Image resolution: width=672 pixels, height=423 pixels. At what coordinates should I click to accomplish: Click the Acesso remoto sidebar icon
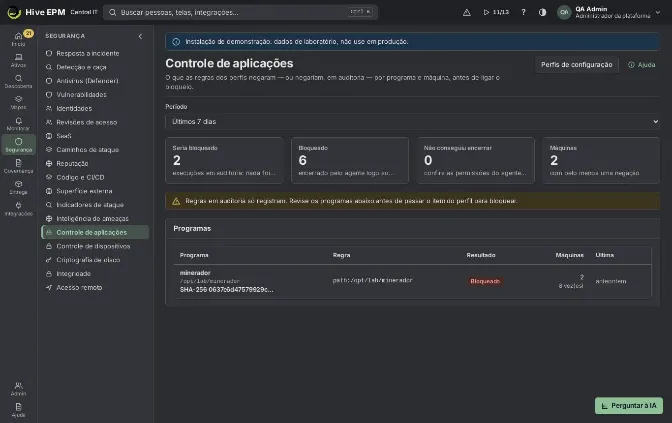pyautogui.click(x=49, y=288)
